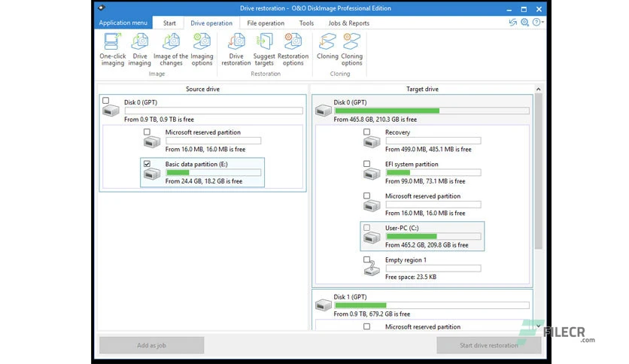629x364 pixels.
Task: Open Imaging options
Action: pyautogui.click(x=202, y=50)
